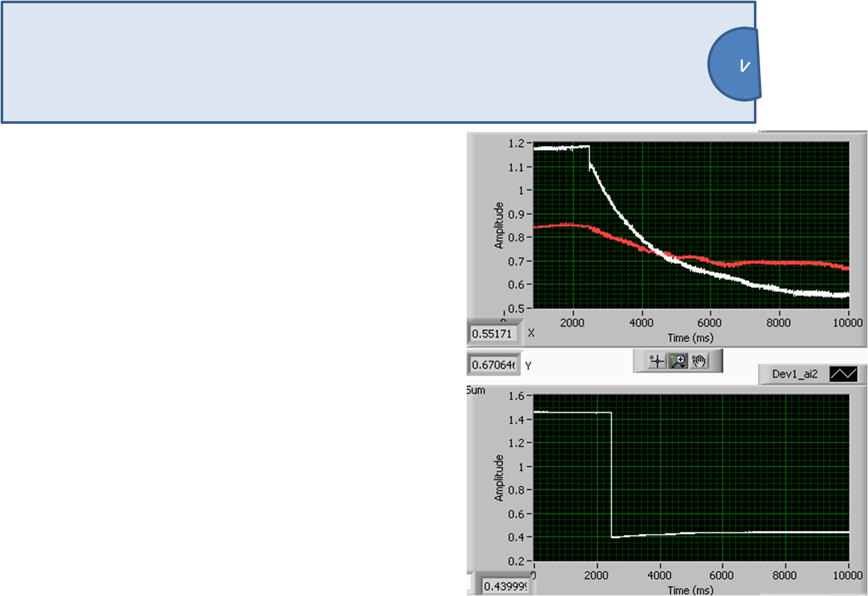
Task: Click the 1.2 maximum marker on top Y-axis
Action: 516,143
